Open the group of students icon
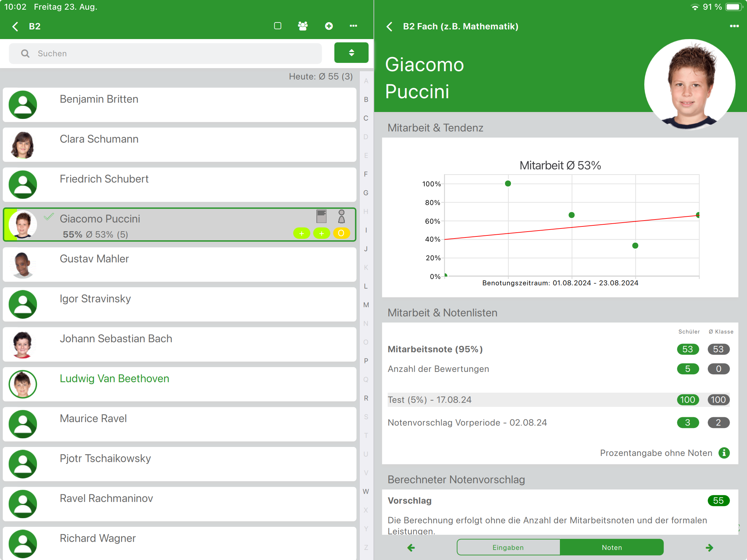The image size is (747, 560). 303,26
